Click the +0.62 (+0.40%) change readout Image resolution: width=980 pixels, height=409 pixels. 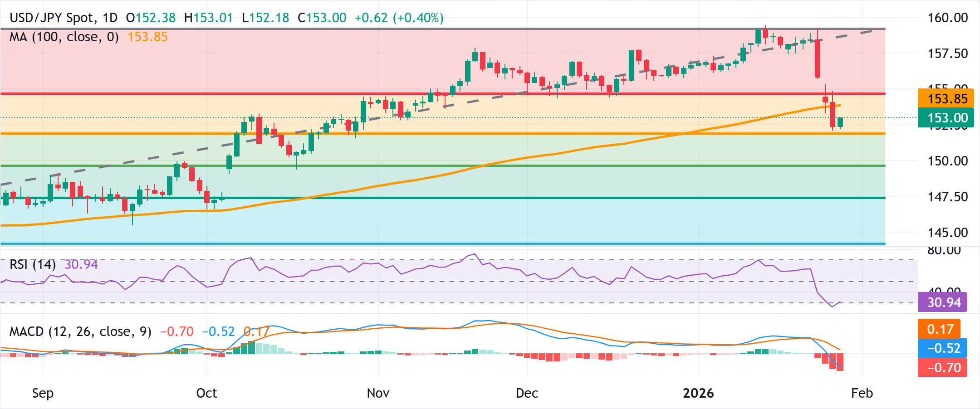point(399,18)
